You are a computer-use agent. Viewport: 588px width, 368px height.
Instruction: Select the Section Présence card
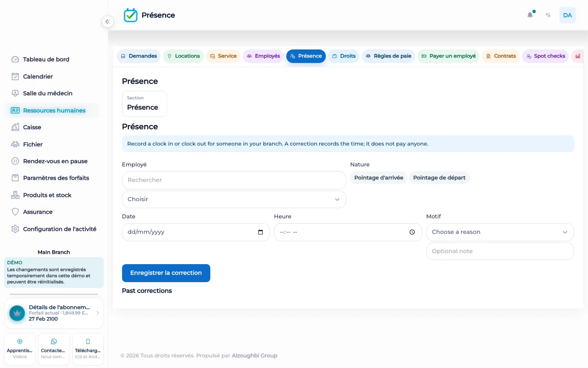145,104
